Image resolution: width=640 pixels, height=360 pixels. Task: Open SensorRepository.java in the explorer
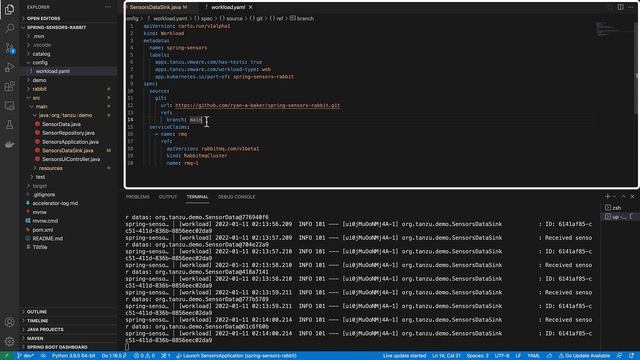tap(69, 133)
